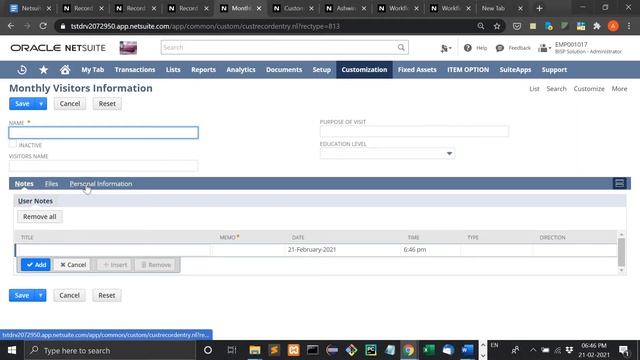This screenshot has height=360, width=640.
Task: Open Chrome's three-dot menu
Action: point(629,26)
